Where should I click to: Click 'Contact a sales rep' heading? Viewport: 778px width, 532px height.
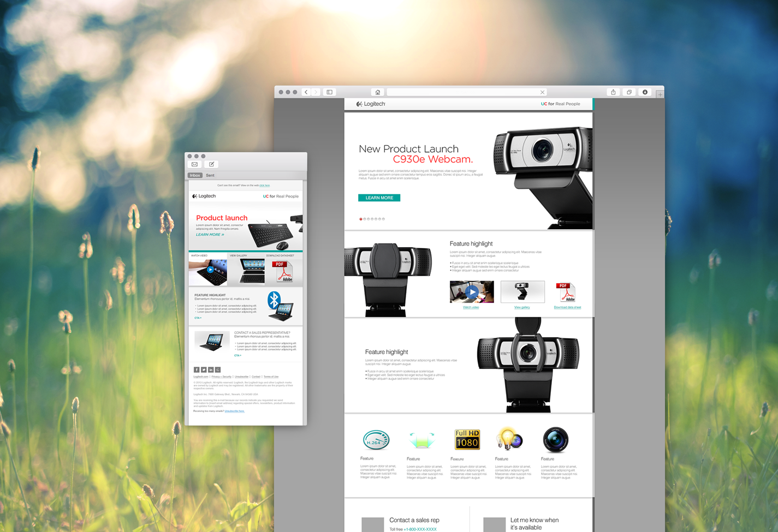click(414, 520)
